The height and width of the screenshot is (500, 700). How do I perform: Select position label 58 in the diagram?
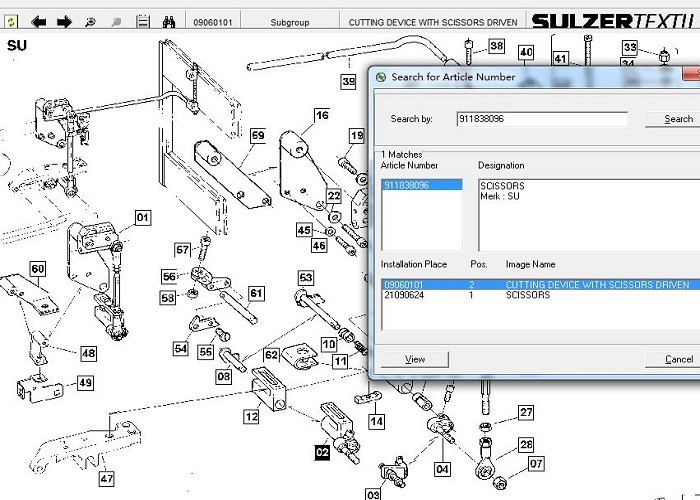(167, 297)
